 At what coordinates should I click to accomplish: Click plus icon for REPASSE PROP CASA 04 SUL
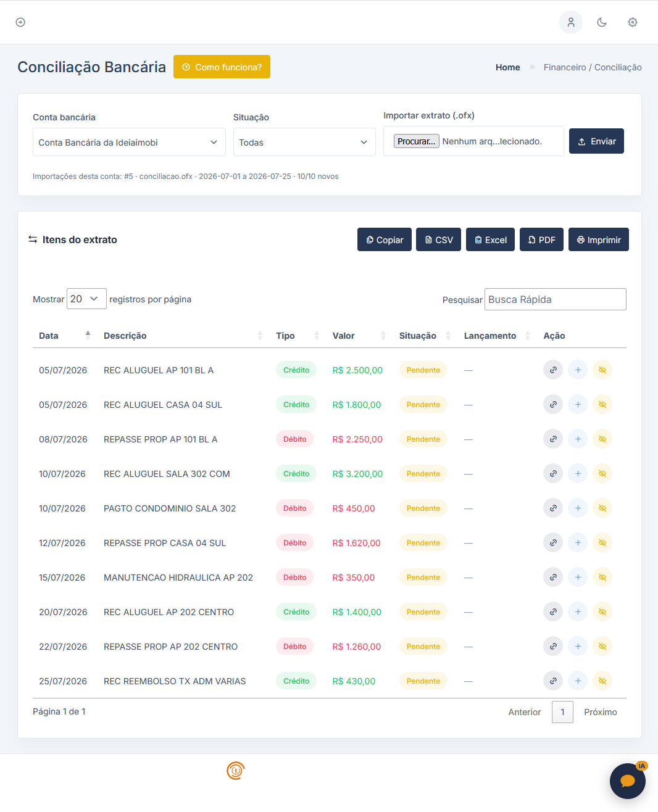[578, 543]
